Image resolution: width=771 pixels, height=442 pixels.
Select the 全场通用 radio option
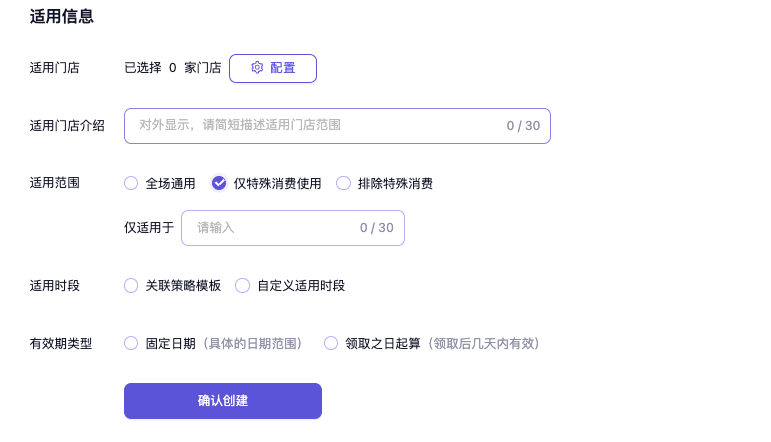click(x=131, y=183)
